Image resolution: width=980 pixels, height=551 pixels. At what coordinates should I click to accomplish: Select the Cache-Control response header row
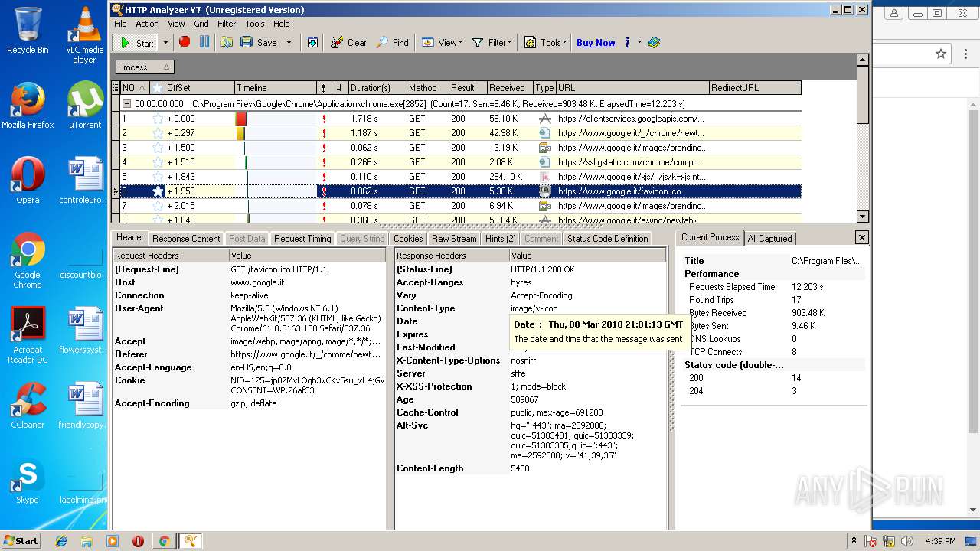point(531,412)
